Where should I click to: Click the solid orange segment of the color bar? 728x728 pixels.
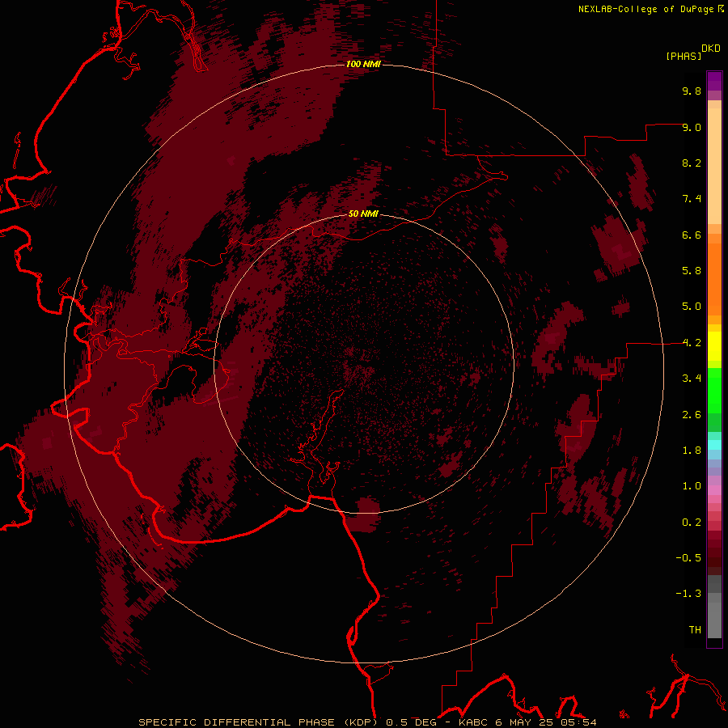714,279
